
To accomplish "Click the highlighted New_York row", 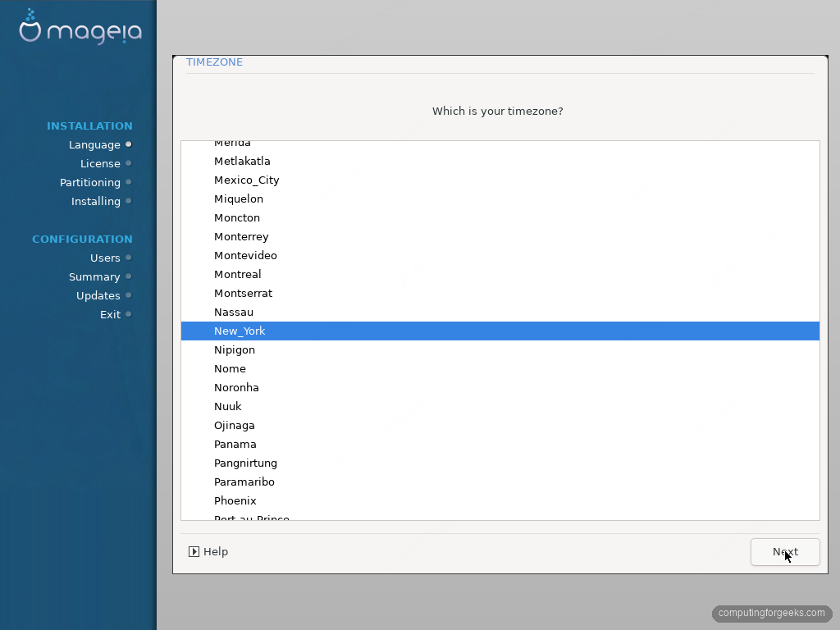I will (x=500, y=331).
